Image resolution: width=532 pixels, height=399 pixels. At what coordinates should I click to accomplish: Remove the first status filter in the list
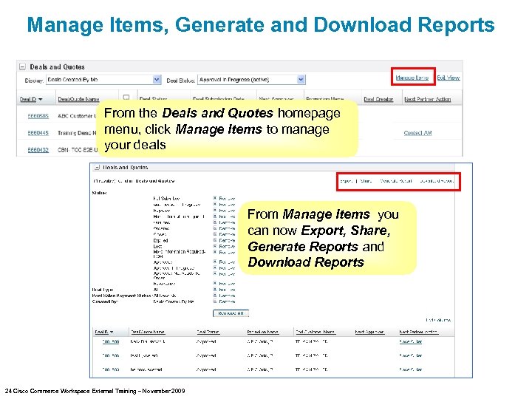coord(225,199)
